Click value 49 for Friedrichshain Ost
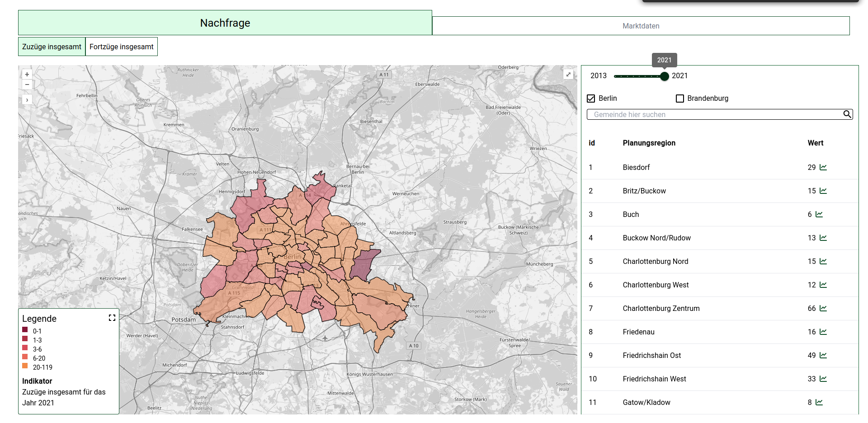 811,355
